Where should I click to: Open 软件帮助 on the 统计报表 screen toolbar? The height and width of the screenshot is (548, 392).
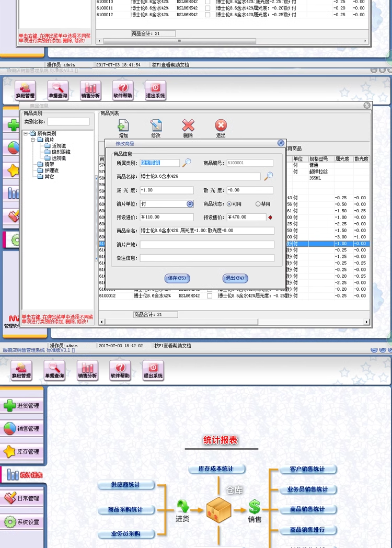120,370
